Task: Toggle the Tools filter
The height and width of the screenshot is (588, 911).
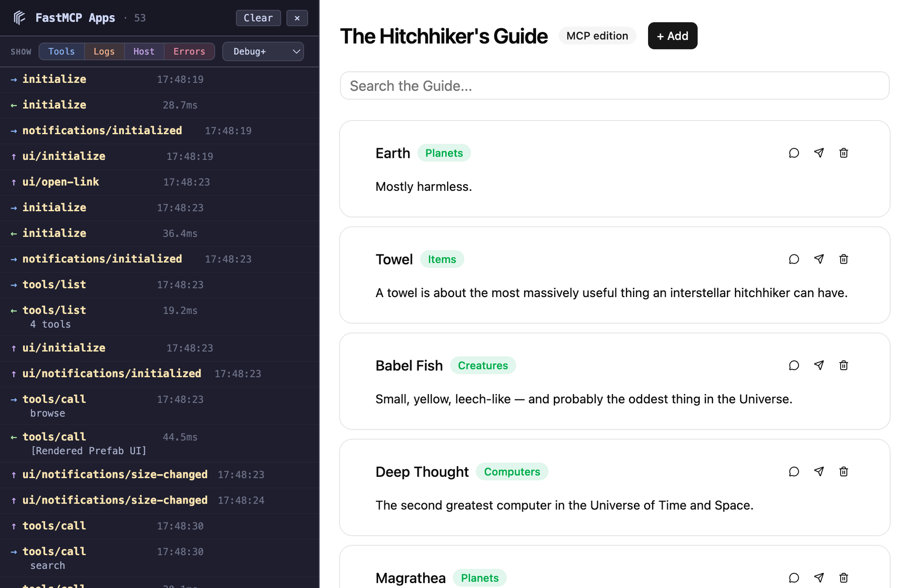Action: pyautogui.click(x=61, y=51)
